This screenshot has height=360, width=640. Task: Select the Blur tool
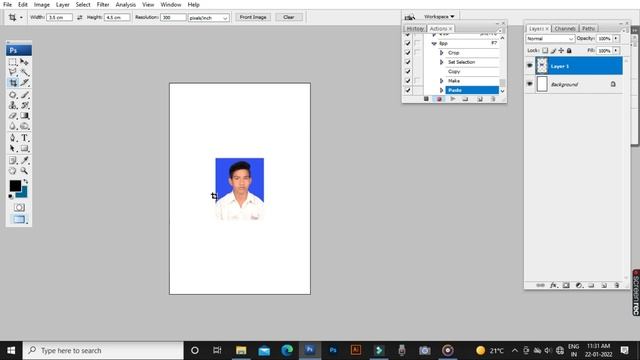(13, 126)
